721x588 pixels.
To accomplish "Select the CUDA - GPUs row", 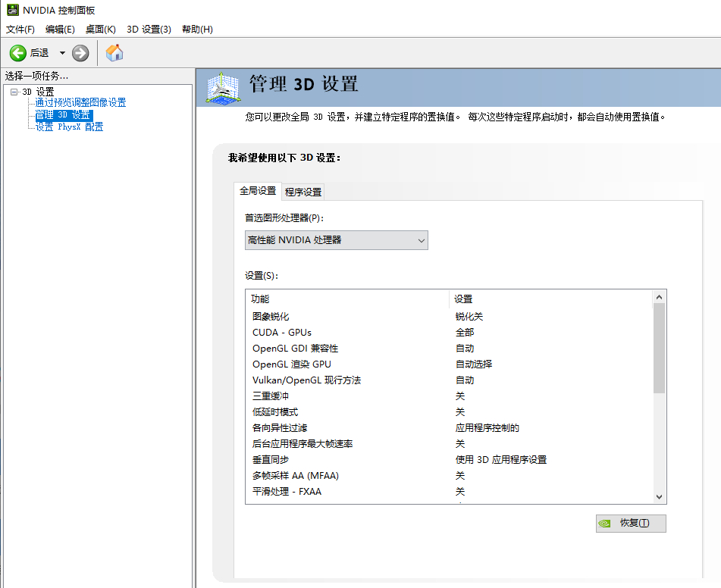I will coord(450,333).
